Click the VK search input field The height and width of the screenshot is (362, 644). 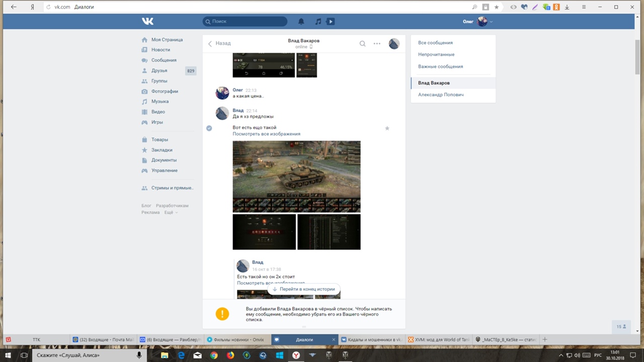(x=248, y=22)
